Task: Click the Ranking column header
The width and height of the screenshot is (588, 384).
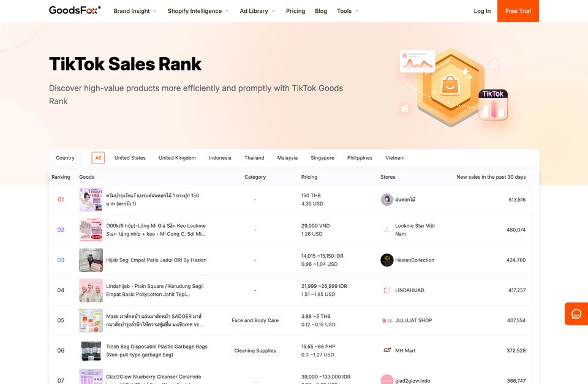Action: tap(61, 177)
